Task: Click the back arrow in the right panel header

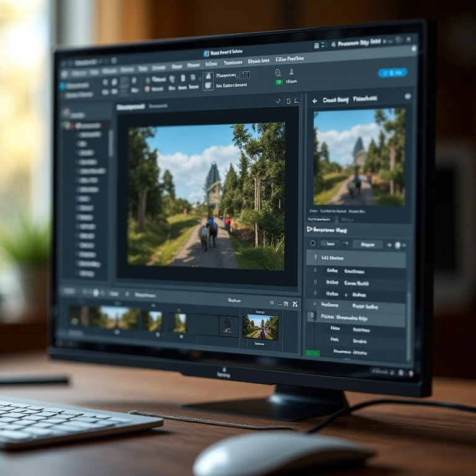Action: (x=314, y=100)
